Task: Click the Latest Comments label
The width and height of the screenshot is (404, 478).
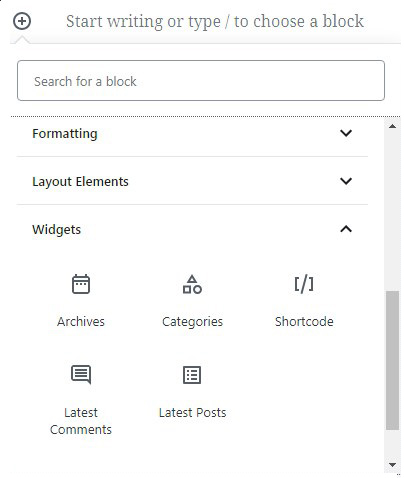Action: click(81, 421)
